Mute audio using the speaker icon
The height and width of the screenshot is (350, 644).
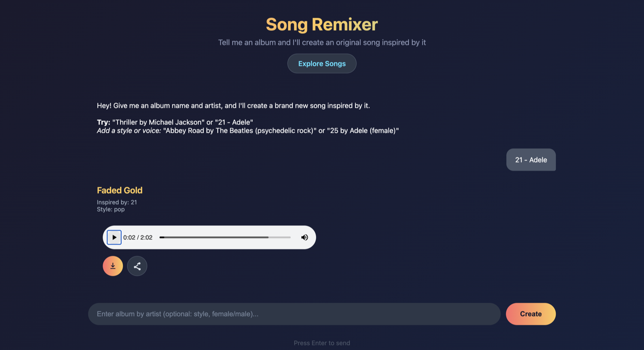coord(304,237)
